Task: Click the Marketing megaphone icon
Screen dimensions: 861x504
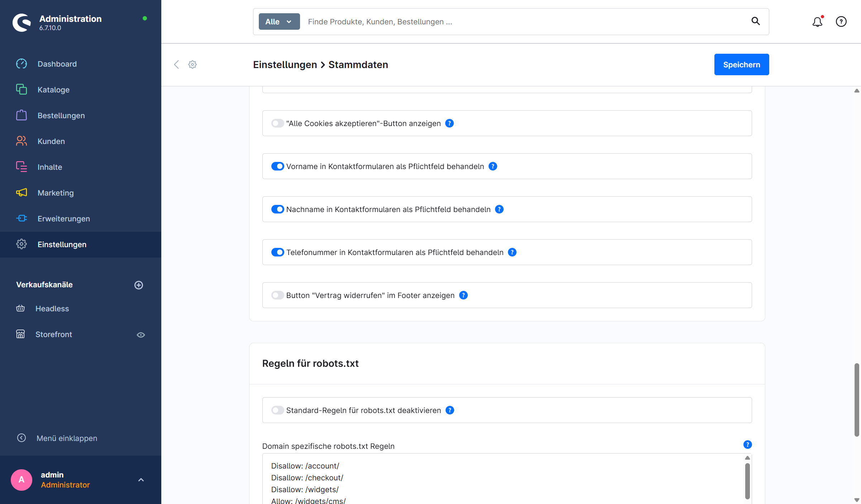Action: pyautogui.click(x=22, y=193)
